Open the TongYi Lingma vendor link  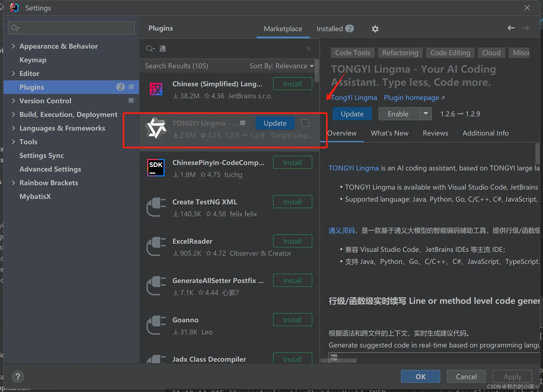(354, 98)
